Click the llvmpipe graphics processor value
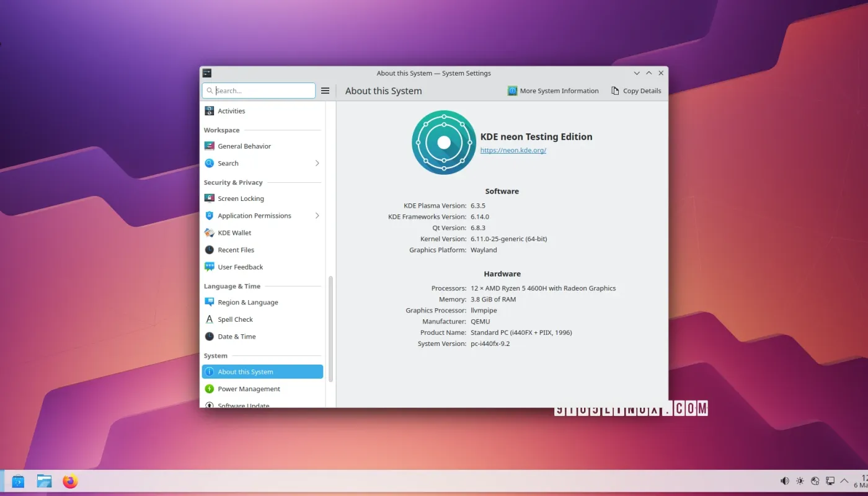868x496 pixels. click(x=484, y=311)
